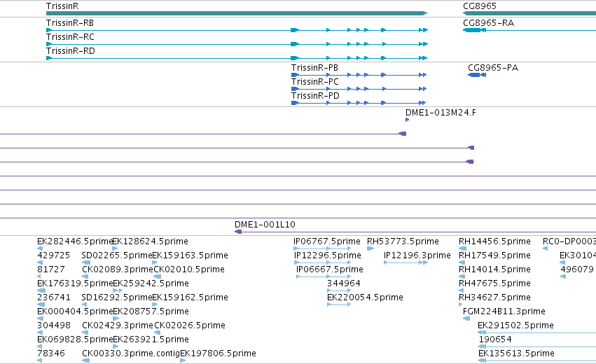Select EST label EK291502.5prime

(515, 325)
